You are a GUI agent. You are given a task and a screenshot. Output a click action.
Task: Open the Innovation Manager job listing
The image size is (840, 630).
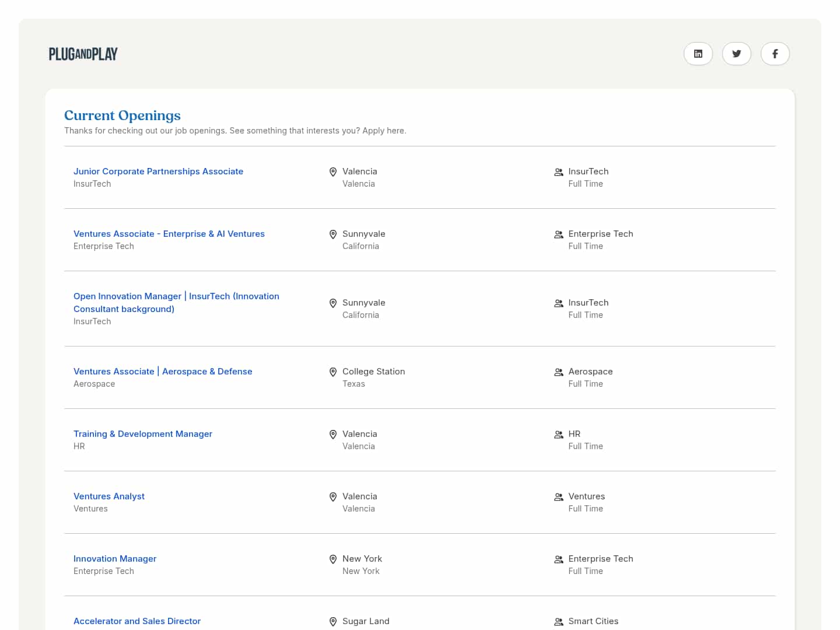coord(115,559)
